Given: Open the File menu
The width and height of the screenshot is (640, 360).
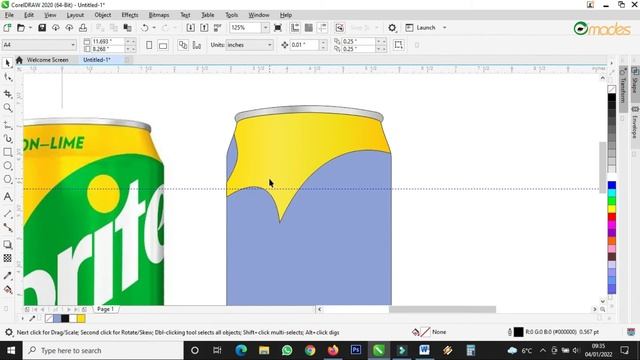Looking at the screenshot, I should [9, 15].
